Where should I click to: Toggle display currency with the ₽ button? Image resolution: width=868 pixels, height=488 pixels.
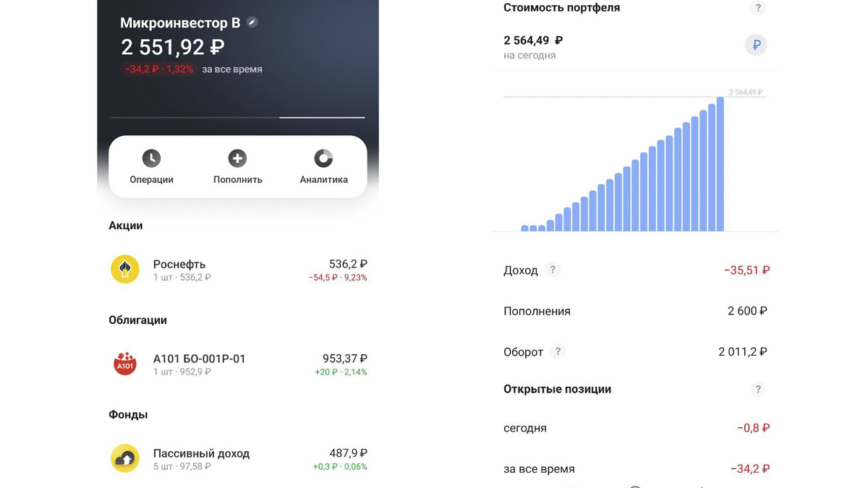click(756, 45)
